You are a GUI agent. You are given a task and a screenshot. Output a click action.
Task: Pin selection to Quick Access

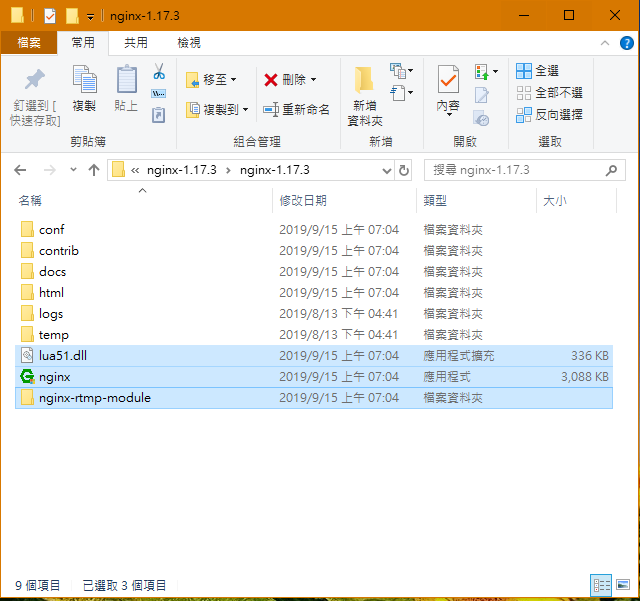[x=35, y=96]
